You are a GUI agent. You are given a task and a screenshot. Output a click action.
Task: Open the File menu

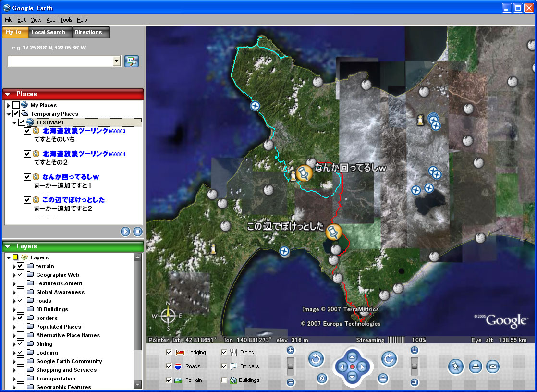pyautogui.click(x=9, y=20)
